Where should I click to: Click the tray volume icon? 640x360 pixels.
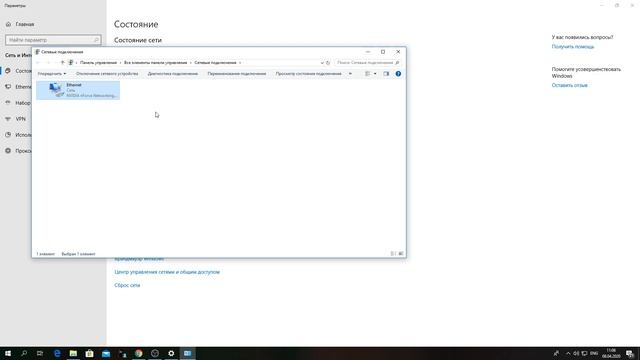point(576,353)
